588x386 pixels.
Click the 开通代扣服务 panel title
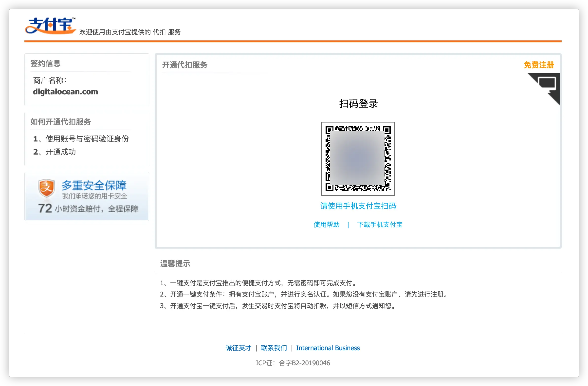185,65
